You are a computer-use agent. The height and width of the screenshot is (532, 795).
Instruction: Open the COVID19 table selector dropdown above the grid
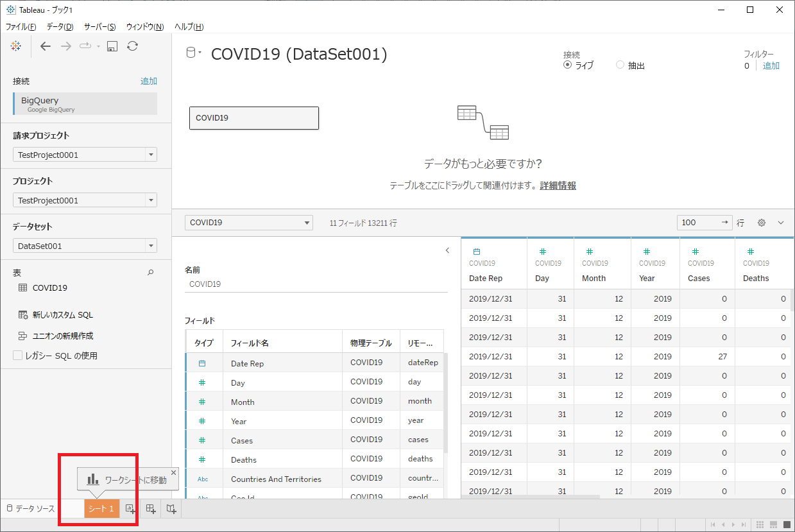pos(249,223)
